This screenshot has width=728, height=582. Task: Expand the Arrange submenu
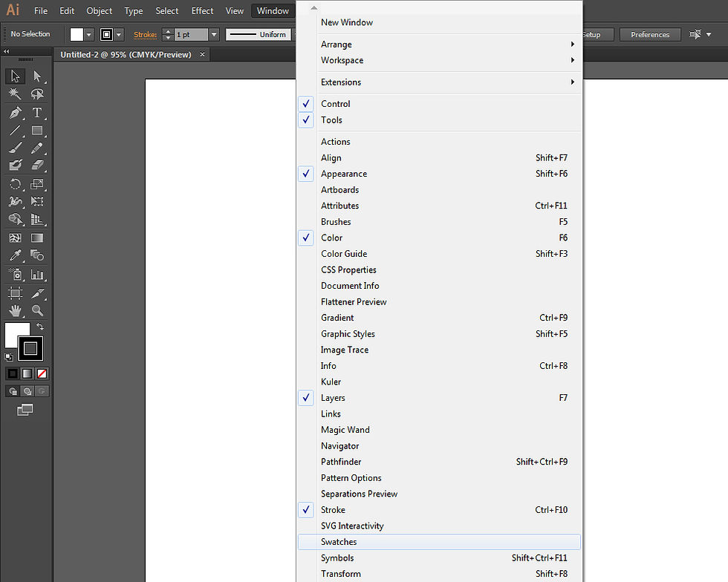439,44
